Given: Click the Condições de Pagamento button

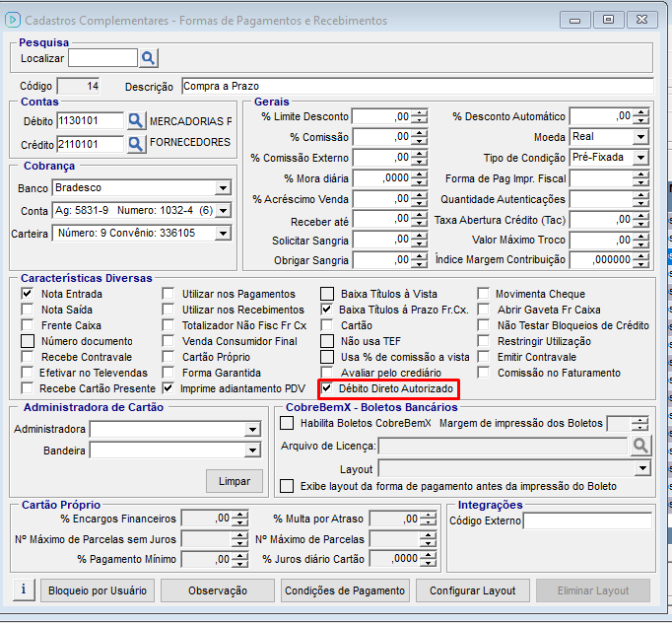Looking at the screenshot, I should pyautogui.click(x=344, y=590).
